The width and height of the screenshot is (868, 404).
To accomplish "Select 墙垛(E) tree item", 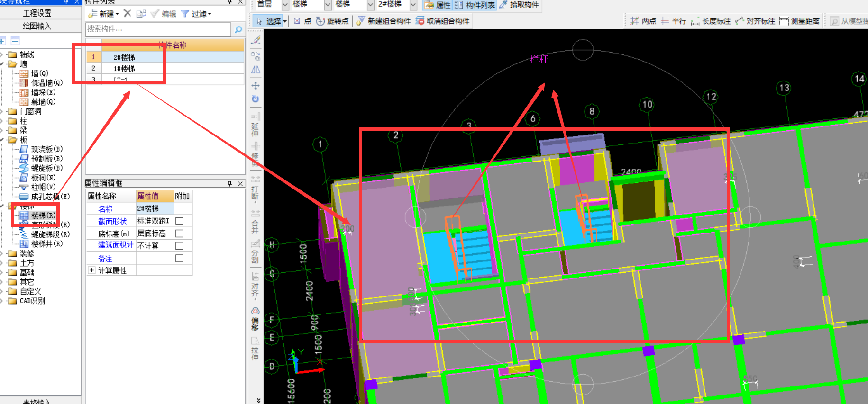I will (37, 92).
